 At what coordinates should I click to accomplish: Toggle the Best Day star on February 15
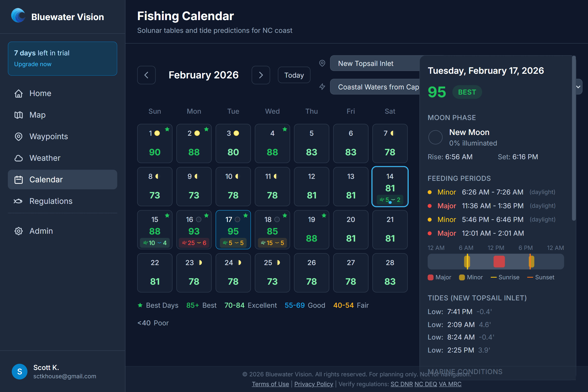pyautogui.click(x=167, y=215)
